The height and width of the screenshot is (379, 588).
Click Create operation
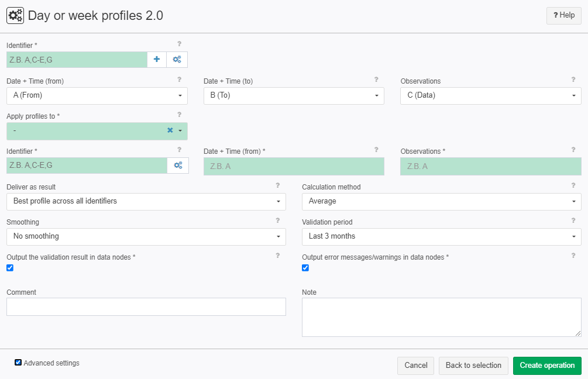547,366
